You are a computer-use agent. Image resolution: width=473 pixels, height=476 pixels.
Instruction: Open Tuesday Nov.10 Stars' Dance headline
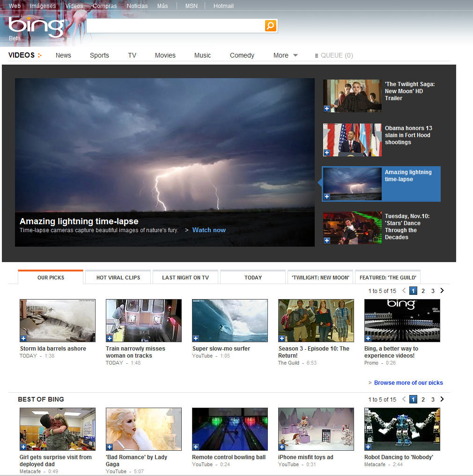[x=407, y=227]
